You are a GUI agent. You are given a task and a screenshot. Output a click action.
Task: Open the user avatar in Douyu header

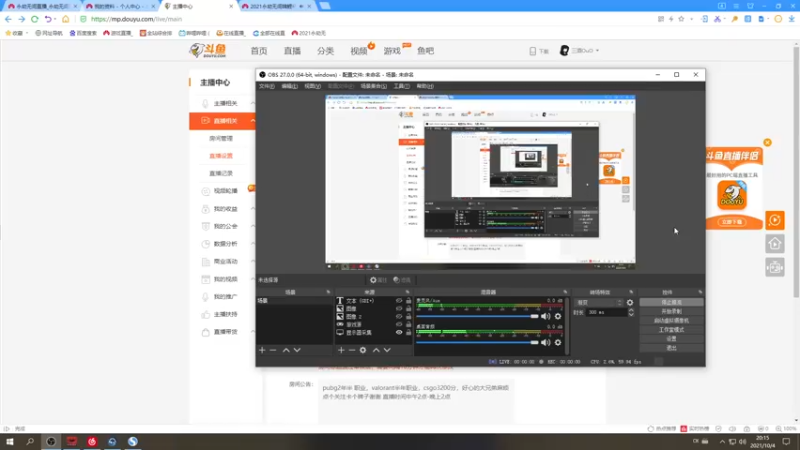[564, 51]
